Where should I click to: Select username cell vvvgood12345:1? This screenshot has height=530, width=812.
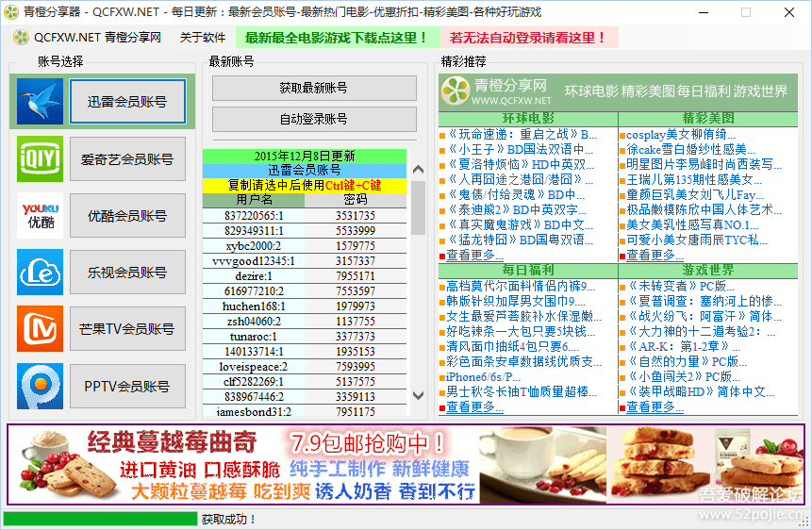254,260
